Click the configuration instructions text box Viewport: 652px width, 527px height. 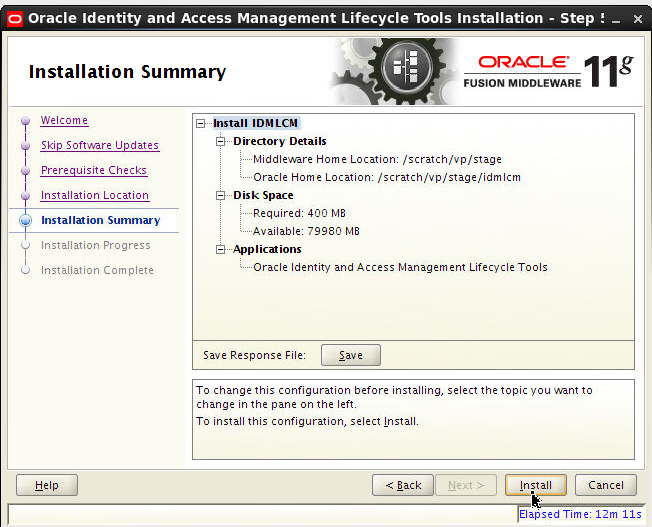413,419
